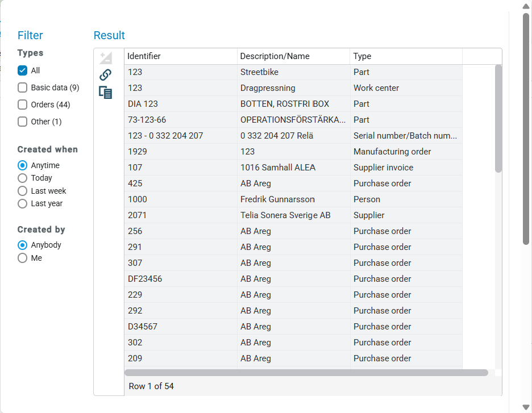Image resolution: width=532 pixels, height=413 pixels.
Task: Choose Last week under Created when
Action: (22, 191)
